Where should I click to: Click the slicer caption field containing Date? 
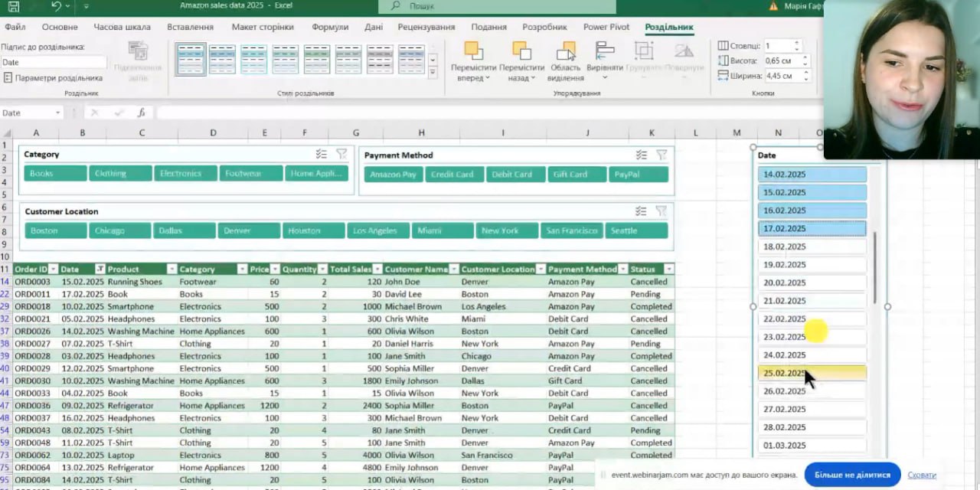coord(54,63)
